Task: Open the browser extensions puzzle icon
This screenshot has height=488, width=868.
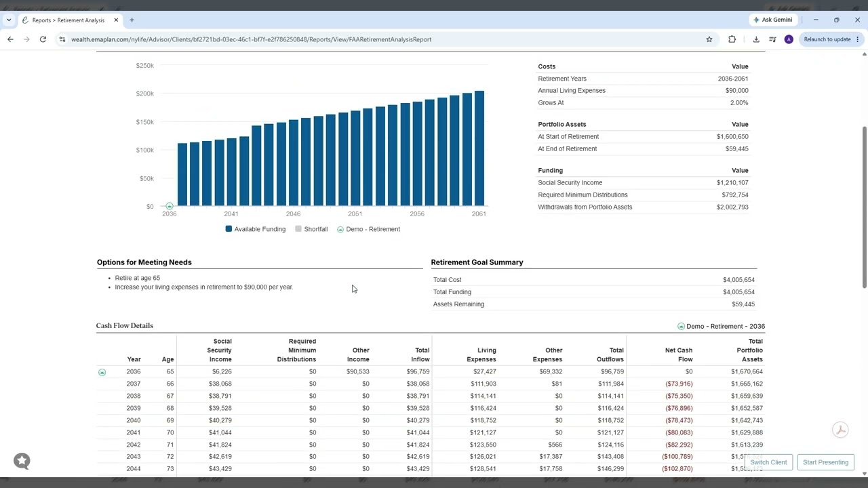Action: coord(732,39)
